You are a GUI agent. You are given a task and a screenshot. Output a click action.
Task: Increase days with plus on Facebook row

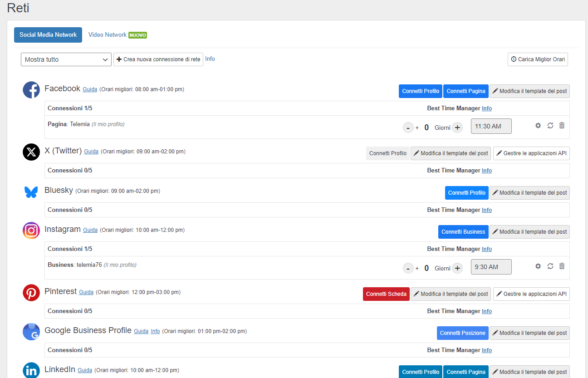[457, 128]
